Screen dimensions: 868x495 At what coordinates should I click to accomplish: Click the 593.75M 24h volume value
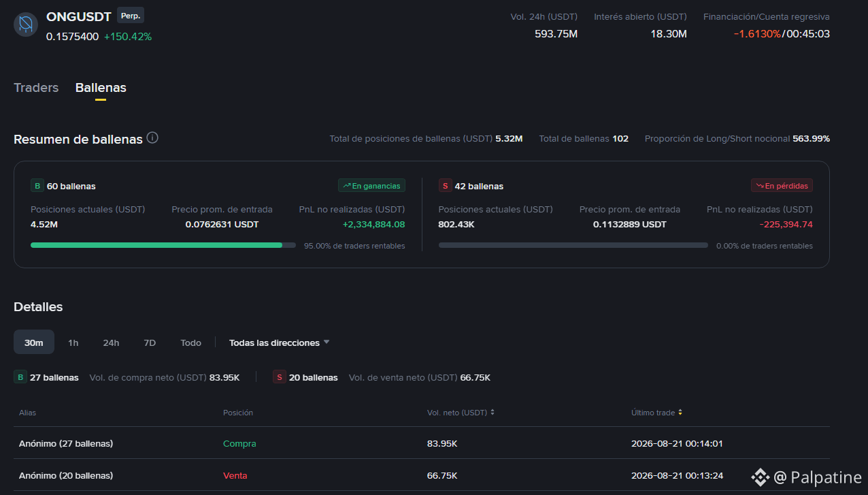coord(556,33)
